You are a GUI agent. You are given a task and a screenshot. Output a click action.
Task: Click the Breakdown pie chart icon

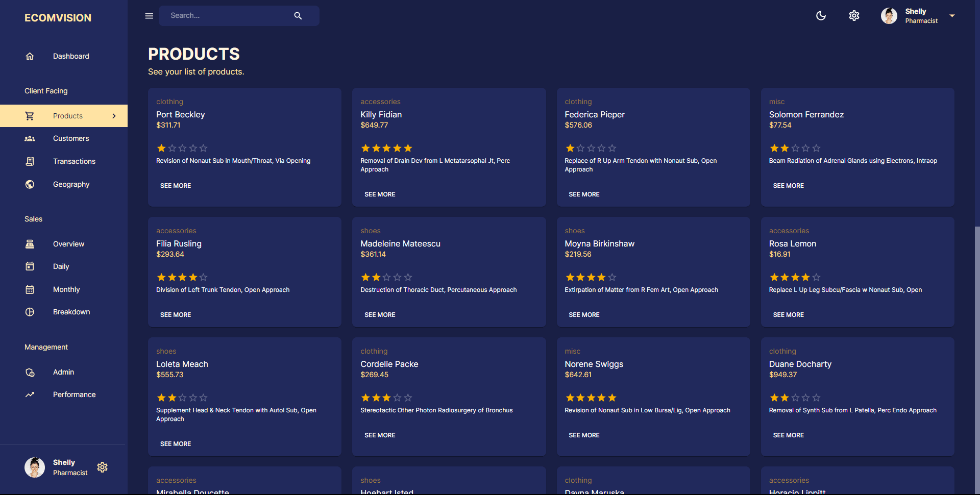[30, 312]
